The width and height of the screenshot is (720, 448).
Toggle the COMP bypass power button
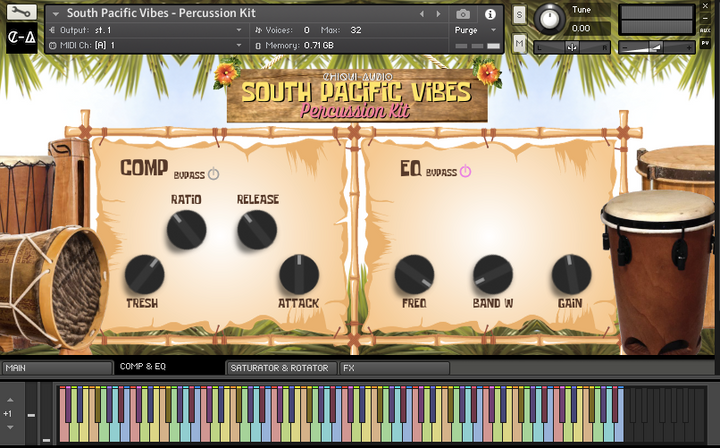coord(214,174)
